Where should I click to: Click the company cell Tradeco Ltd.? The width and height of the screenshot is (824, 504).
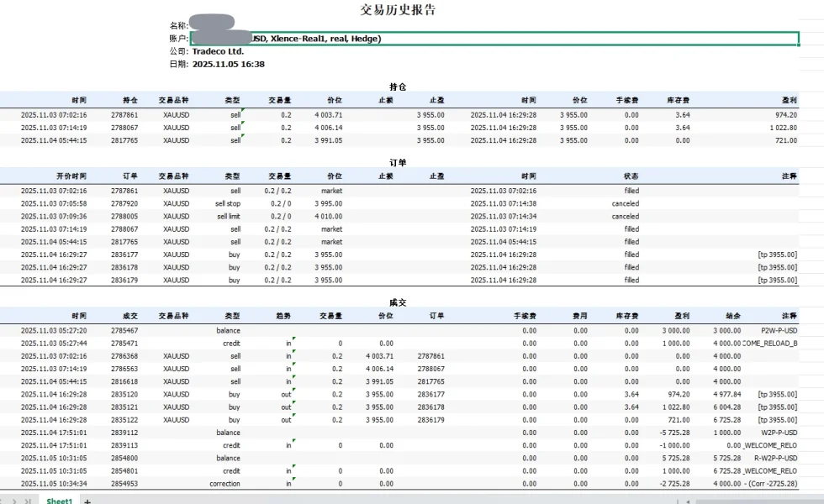tap(218, 51)
